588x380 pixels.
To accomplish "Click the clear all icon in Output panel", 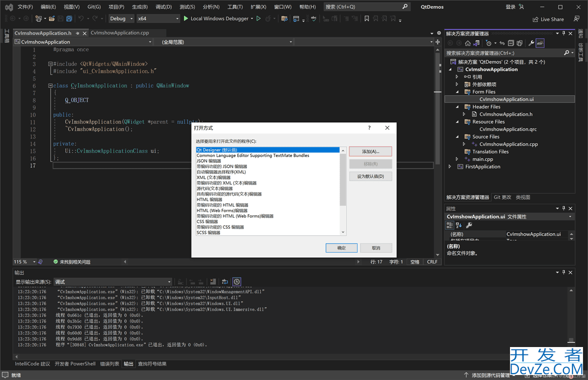I will coord(213,282).
